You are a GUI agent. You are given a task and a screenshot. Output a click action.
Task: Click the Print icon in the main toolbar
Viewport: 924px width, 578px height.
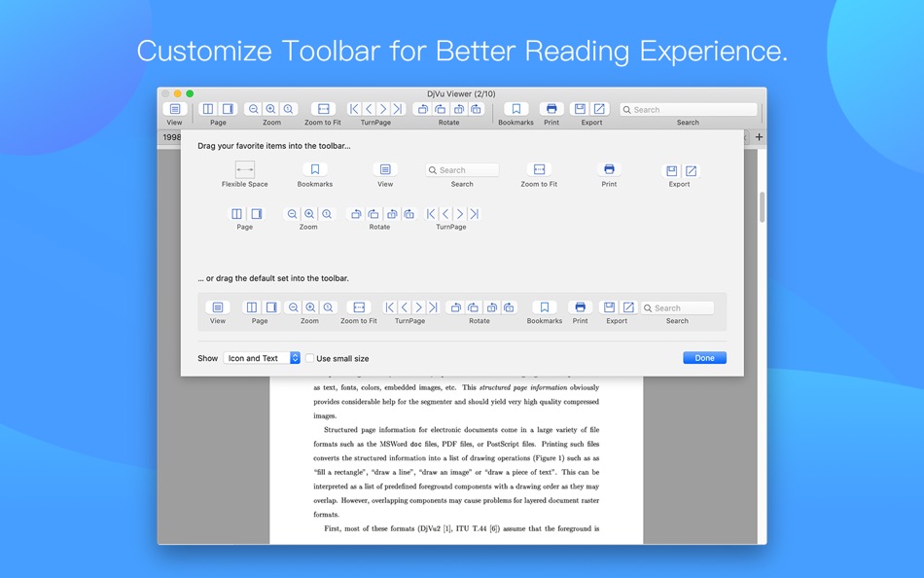click(x=551, y=109)
